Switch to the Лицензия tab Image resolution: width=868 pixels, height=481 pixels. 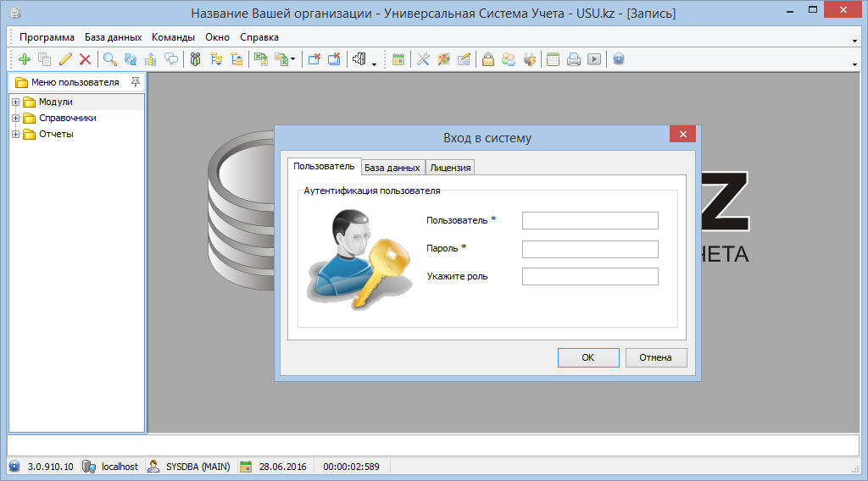click(x=450, y=168)
